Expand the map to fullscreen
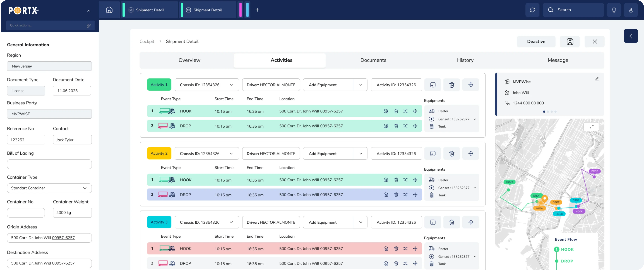644x270 pixels. [591, 126]
